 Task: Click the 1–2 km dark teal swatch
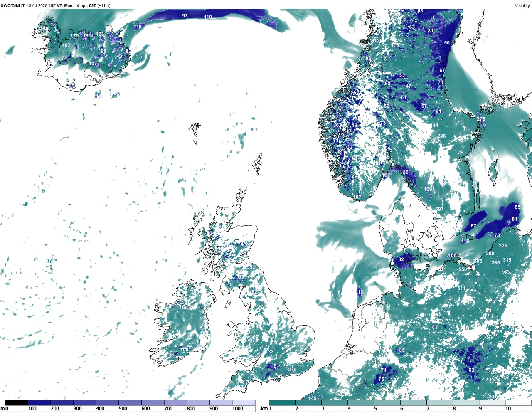click(282, 402)
